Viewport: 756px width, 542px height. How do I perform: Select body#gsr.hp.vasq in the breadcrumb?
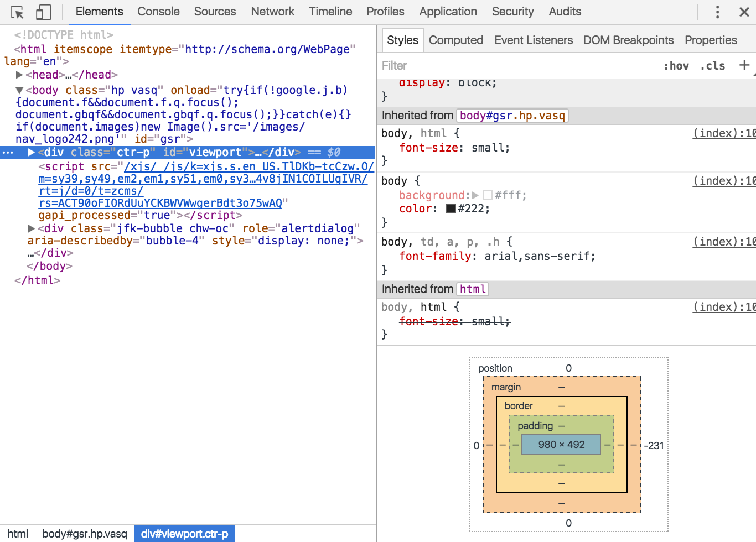84,534
